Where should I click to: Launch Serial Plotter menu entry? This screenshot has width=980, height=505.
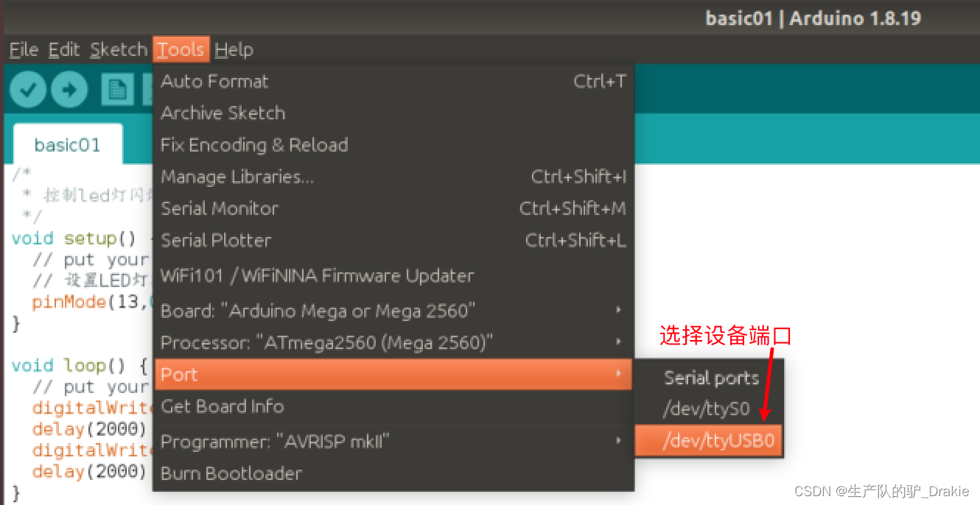393,240
